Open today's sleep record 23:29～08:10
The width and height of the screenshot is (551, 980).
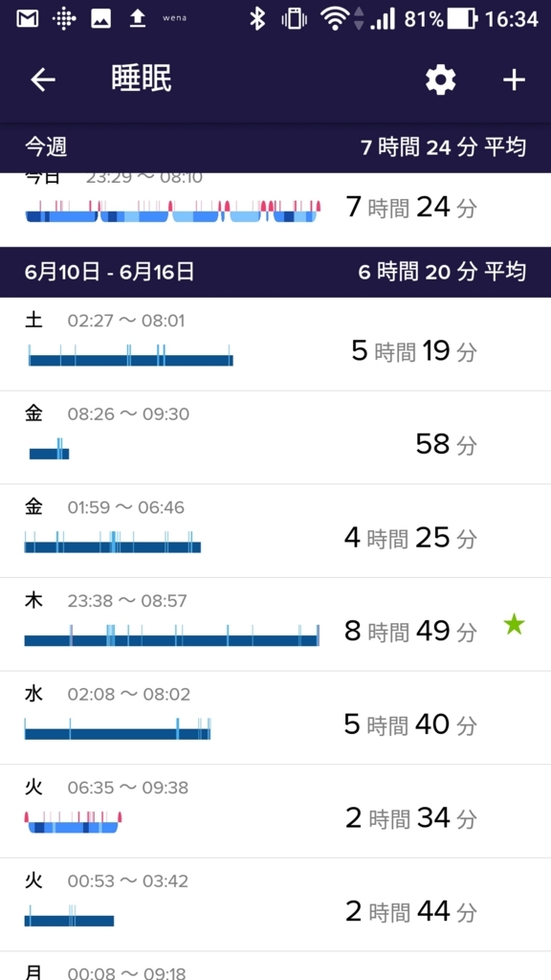coord(275,203)
